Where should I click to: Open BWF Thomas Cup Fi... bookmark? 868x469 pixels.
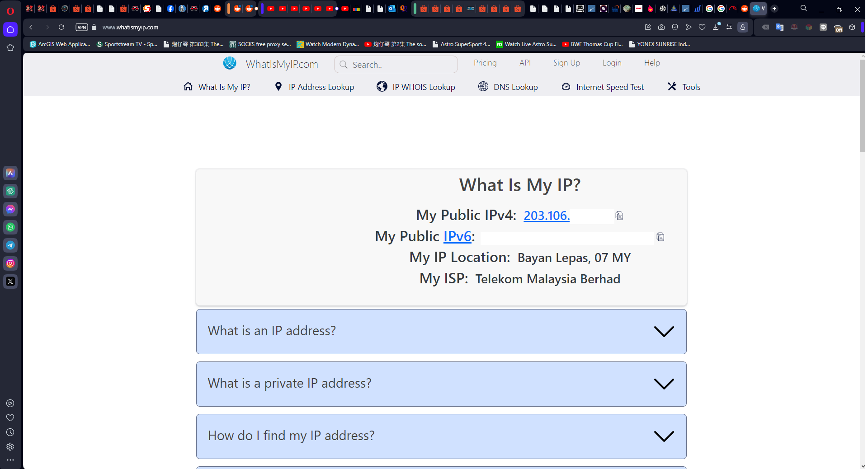pos(593,44)
